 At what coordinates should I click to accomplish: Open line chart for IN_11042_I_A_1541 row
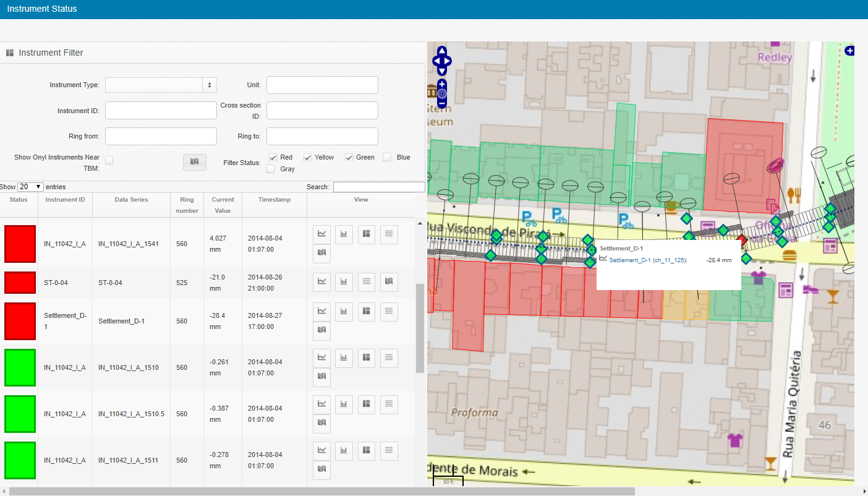(x=321, y=234)
